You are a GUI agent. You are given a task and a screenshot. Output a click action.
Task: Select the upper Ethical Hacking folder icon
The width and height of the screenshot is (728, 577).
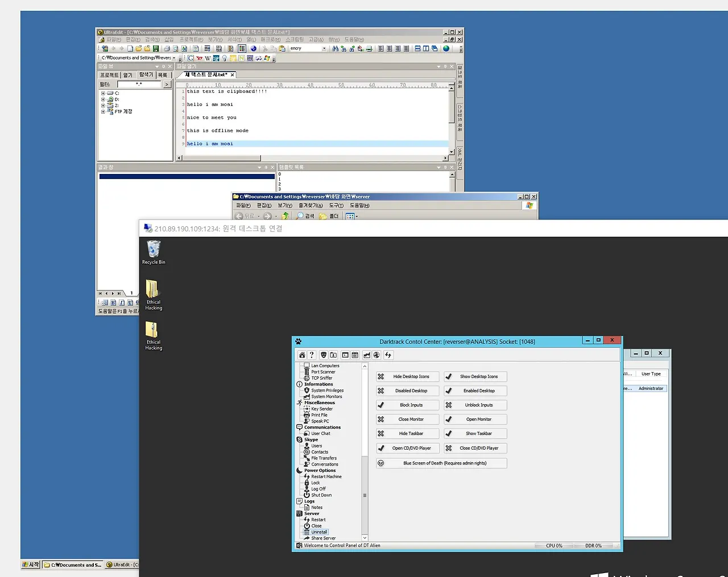point(154,294)
